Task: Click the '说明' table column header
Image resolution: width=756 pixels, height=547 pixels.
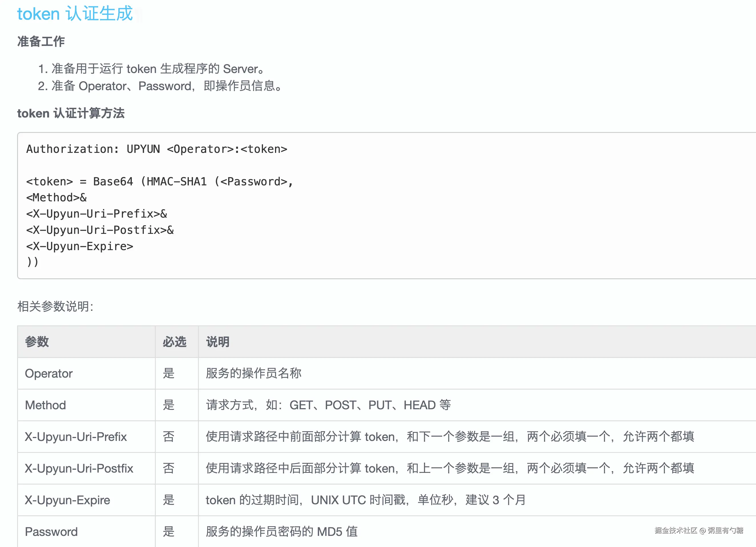Action: pos(218,342)
